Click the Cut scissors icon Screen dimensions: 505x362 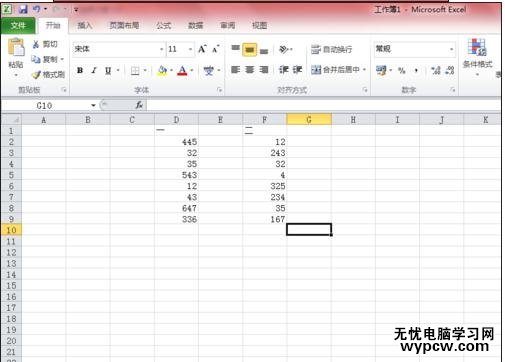[x=36, y=44]
